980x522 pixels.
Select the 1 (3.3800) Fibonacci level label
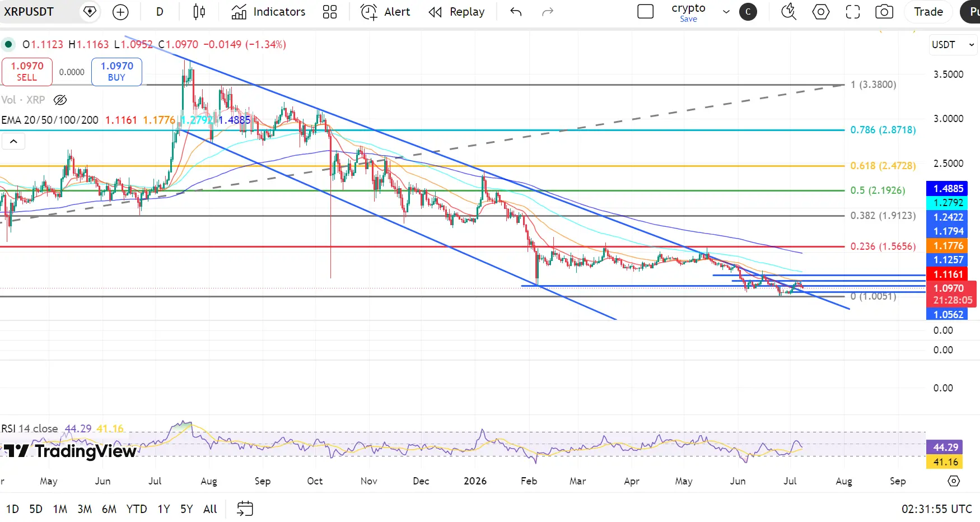[x=874, y=85]
